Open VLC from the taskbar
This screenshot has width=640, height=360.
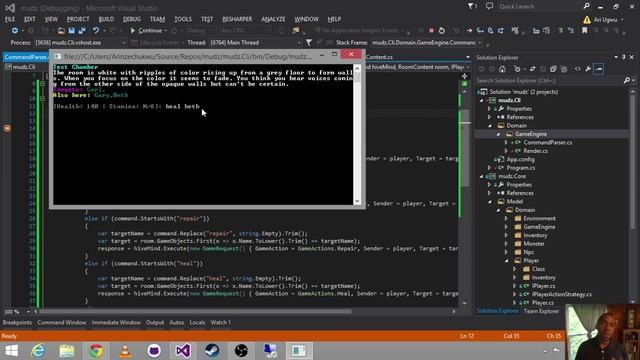coord(125,351)
